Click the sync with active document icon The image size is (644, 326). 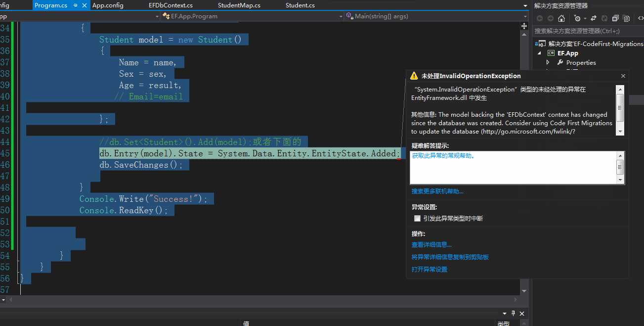click(x=593, y=18)
